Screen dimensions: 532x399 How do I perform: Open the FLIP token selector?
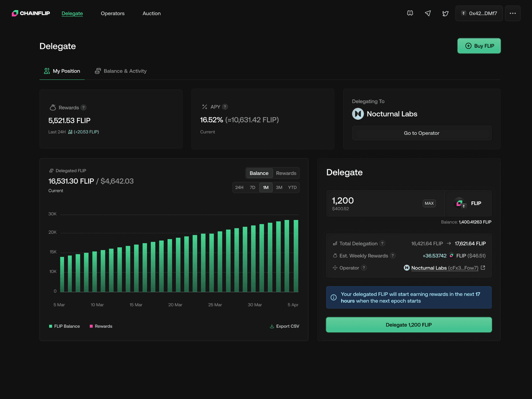coord(468,203)
